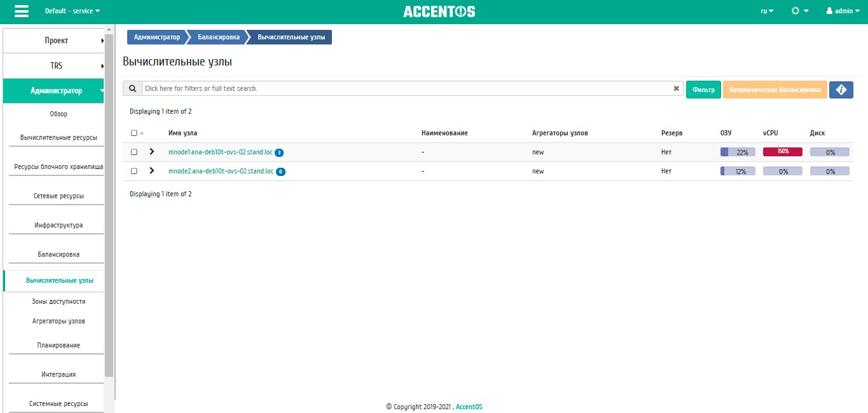Check the mnode2 row checkbox
Viewport: 868px width, 413px height.
[134, 172]
